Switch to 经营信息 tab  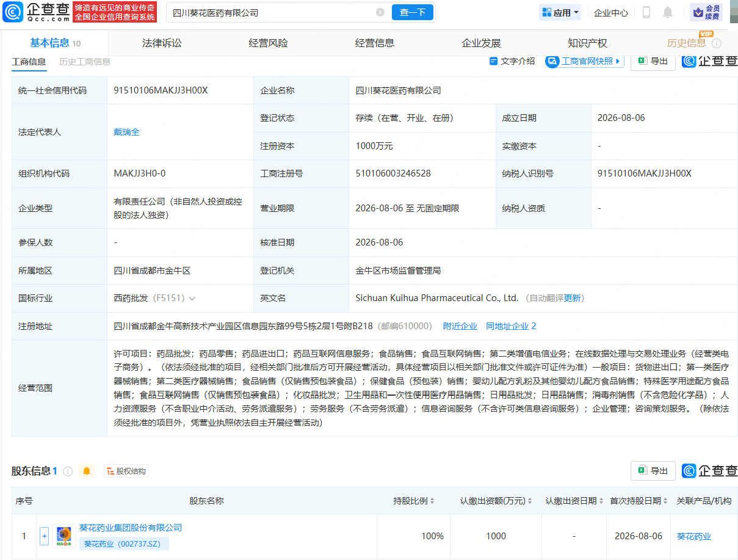[375, 43]
